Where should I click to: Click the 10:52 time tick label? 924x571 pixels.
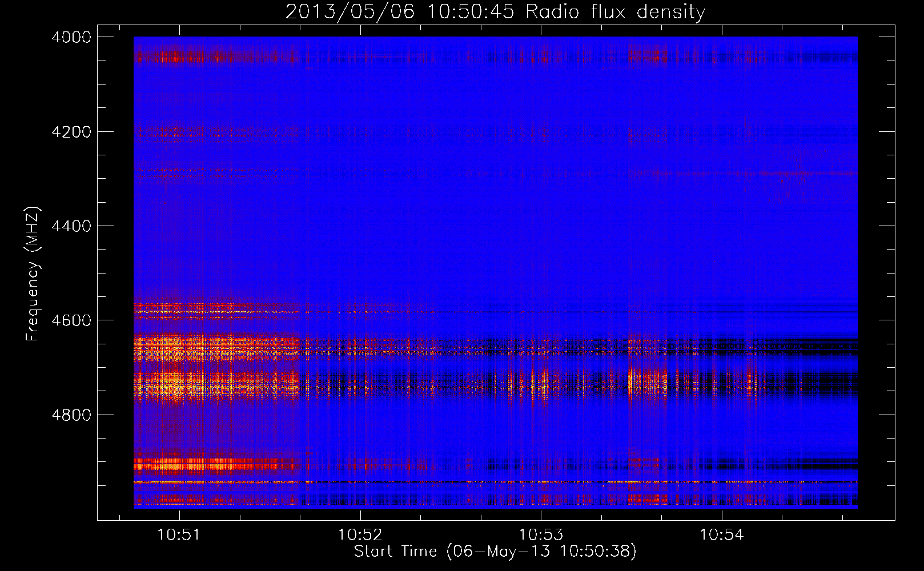(360, 535)
